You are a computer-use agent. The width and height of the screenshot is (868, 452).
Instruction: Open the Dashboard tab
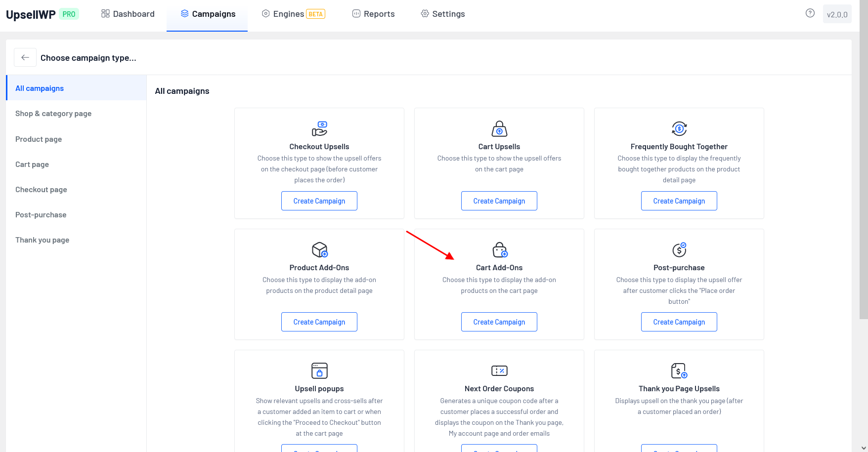click(x=128, y=14)
